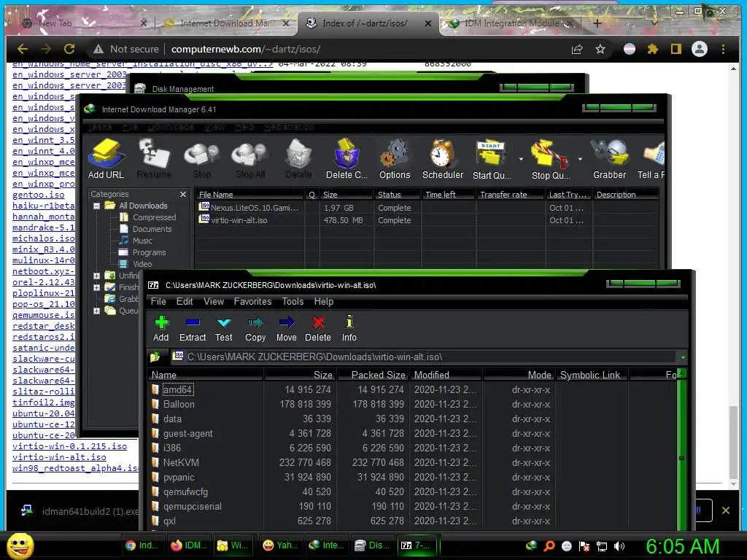Image resolution: width=747 pixels, height=560 pixels.
Task: Open the 7-Zip View menu
Action: (x=214, y=301)
